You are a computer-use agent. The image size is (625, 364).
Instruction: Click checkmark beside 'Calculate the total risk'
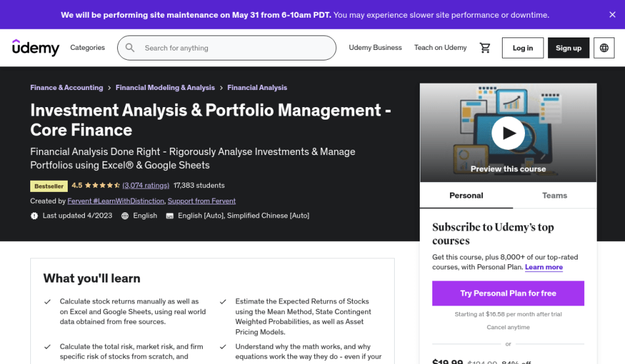[47, 347]
